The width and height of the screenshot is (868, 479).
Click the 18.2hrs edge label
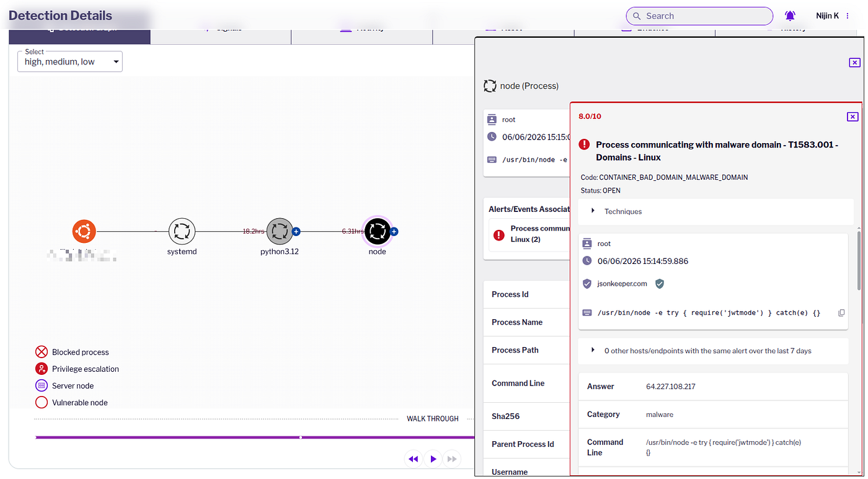point(254,231)
